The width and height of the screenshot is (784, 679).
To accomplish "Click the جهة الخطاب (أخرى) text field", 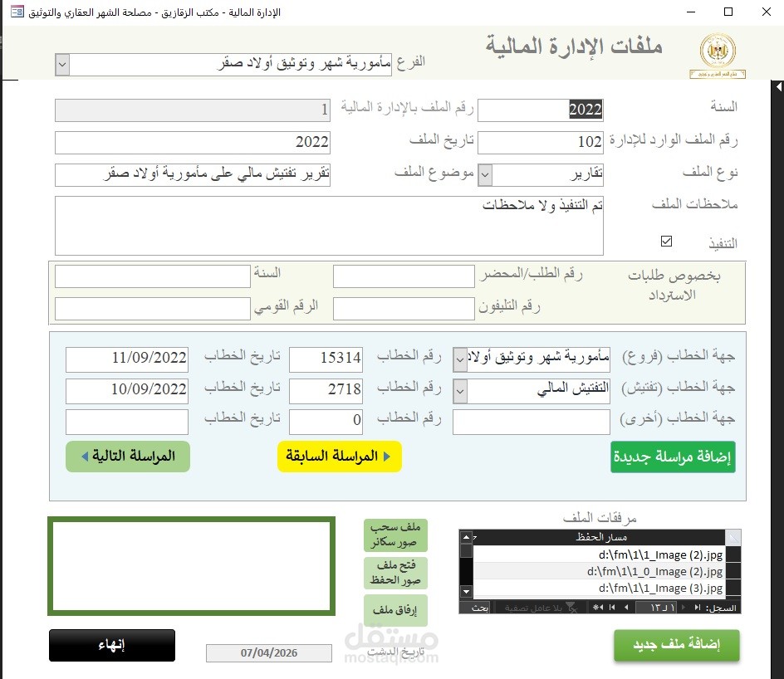I will 532,423.
